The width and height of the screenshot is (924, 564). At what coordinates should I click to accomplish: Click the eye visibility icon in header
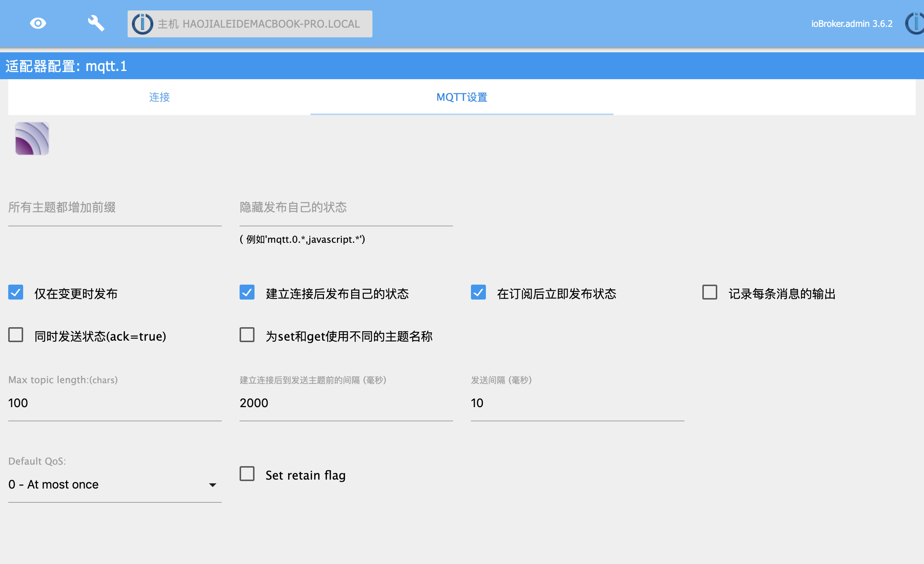(38, 24)
